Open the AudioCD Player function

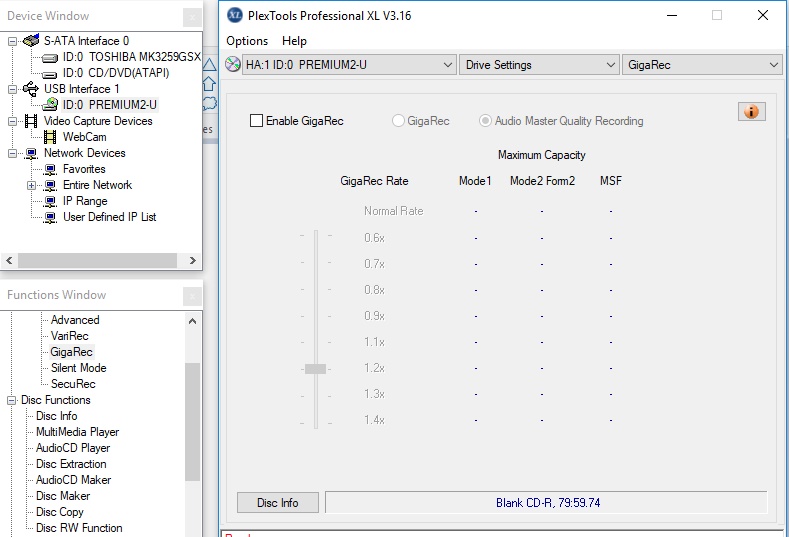coord(73,448)
